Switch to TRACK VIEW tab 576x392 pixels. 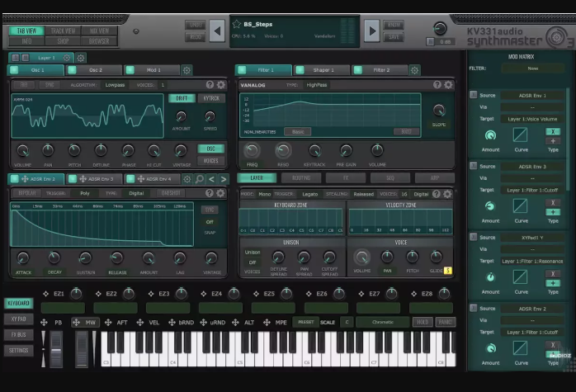click(x=63, y=31)
